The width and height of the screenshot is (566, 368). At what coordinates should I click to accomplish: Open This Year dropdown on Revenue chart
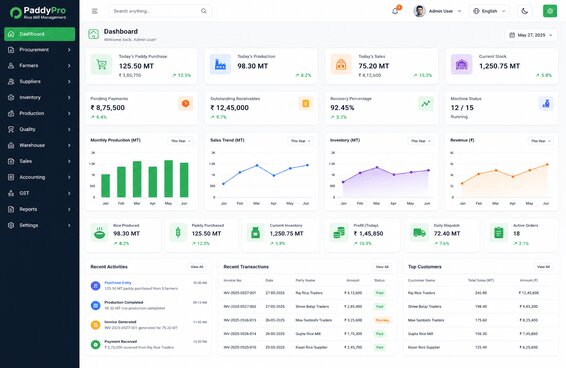click(541, 141)
